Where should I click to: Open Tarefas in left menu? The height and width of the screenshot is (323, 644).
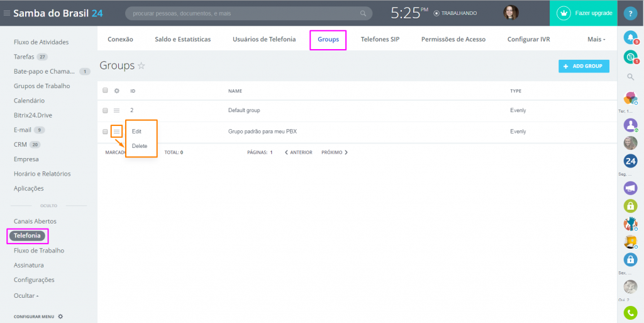24,57
